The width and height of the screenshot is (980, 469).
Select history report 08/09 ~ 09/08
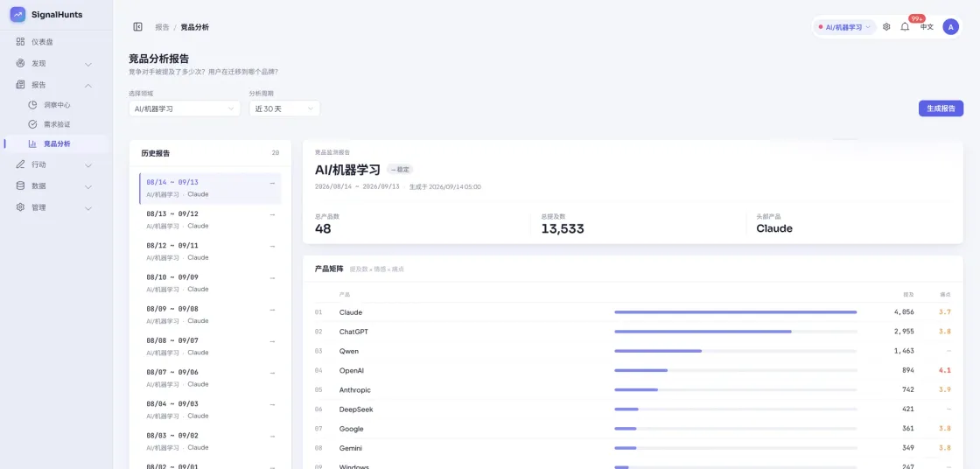210,314
